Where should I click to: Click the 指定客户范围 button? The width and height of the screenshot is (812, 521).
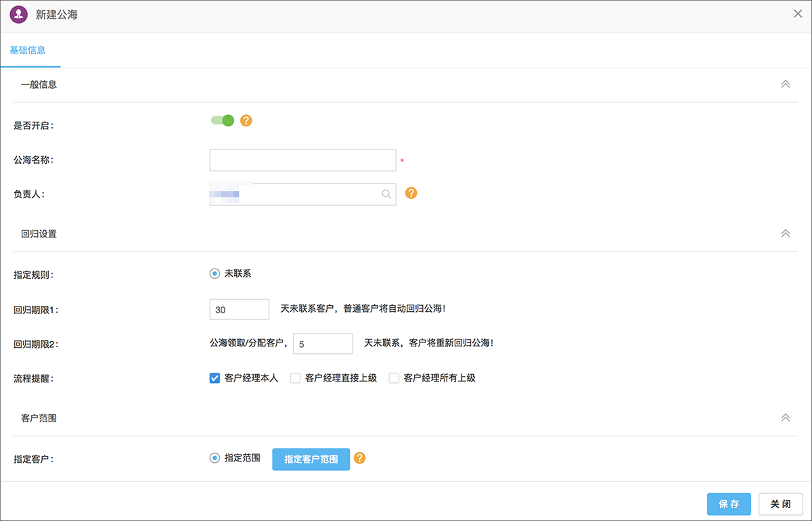click(311, 459)
